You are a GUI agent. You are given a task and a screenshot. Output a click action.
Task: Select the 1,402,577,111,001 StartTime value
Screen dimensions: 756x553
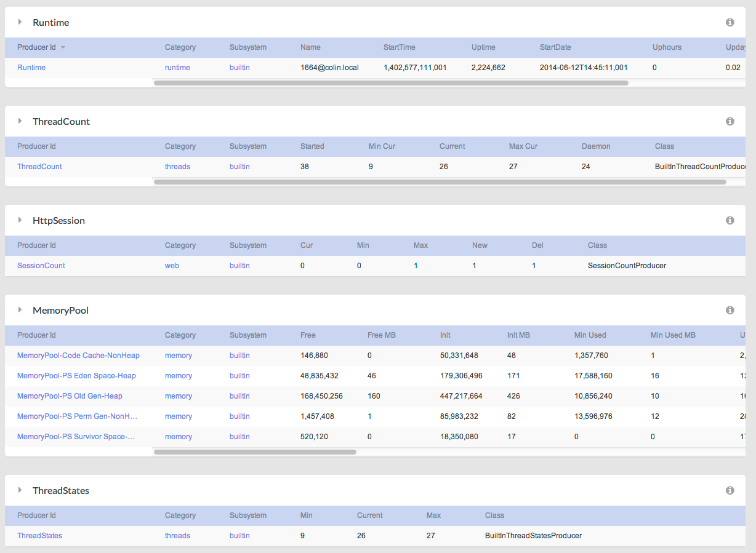415,68
